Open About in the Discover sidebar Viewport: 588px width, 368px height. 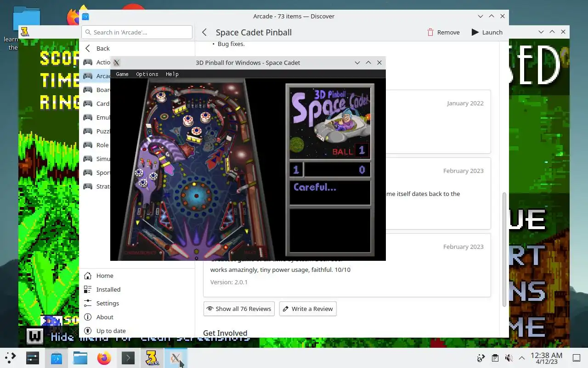click(137, 317)
